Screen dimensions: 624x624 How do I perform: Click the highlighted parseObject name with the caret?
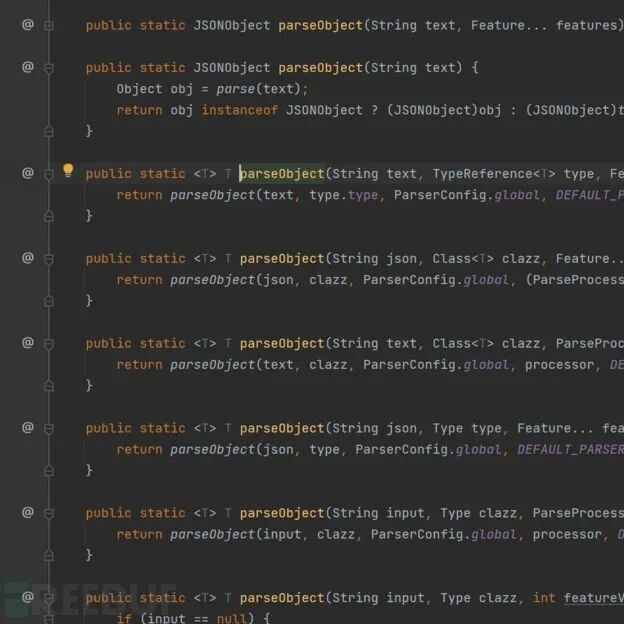click(x=282, y=174)
